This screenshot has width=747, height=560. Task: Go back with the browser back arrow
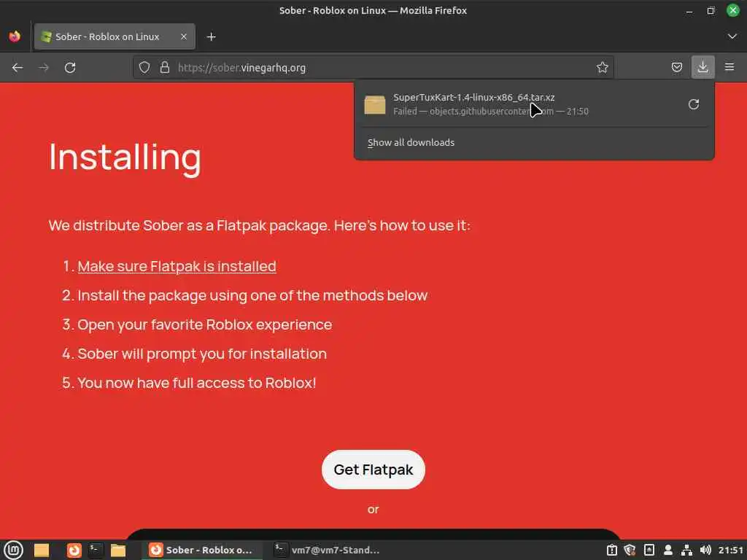18,68
